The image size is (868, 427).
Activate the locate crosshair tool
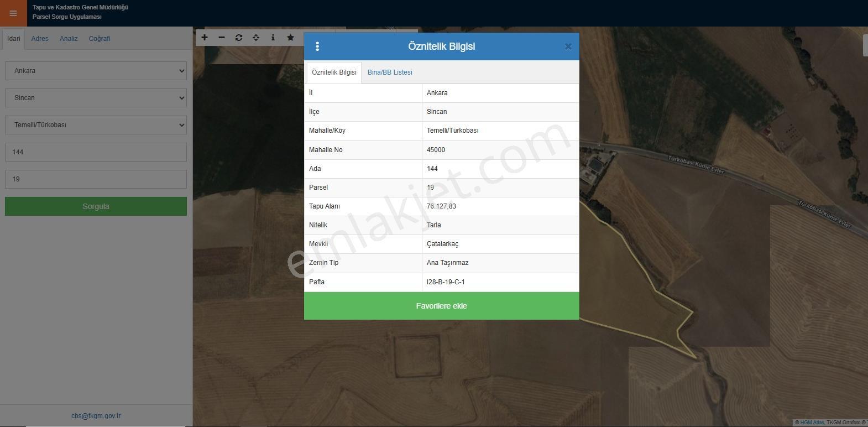point(256,38)
